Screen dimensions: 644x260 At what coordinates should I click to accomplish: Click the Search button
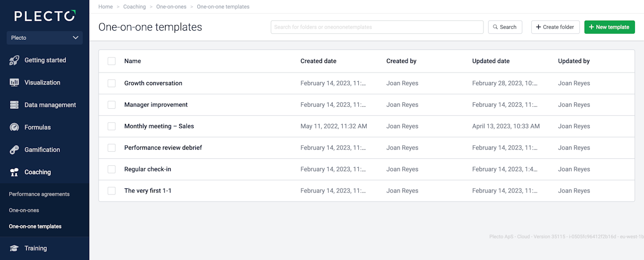tap(505, 27)
